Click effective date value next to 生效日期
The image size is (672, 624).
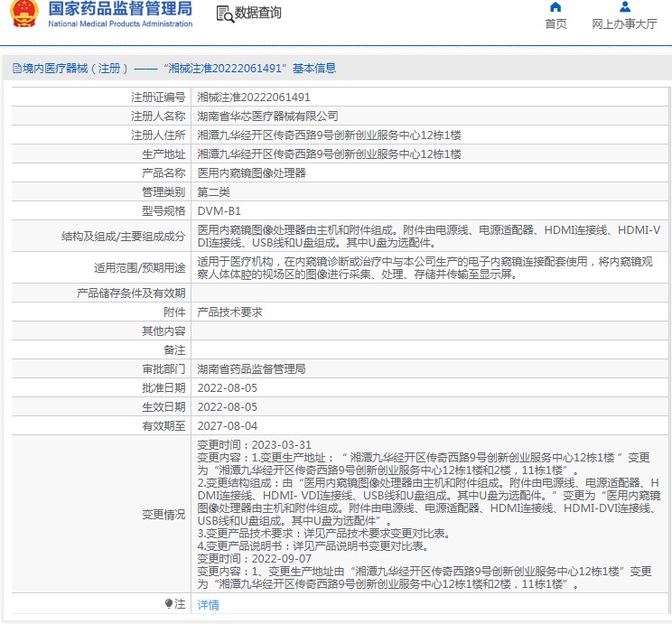point(227,406)
